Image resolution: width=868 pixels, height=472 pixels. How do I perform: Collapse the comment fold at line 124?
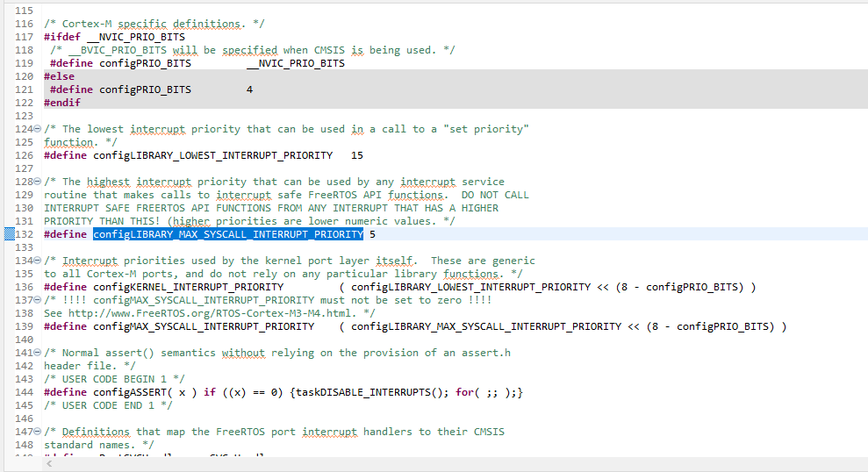coord(37,129)
